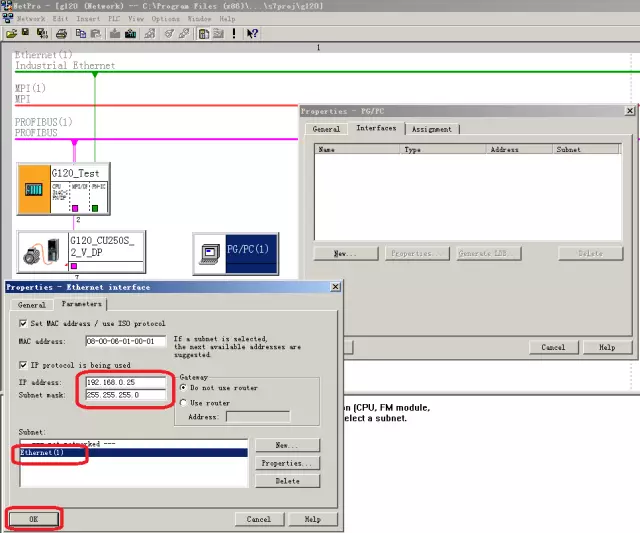Screen dimensions: 640x533
Task: Uncheck IP protocol is being used
Action: coord(24,365)
